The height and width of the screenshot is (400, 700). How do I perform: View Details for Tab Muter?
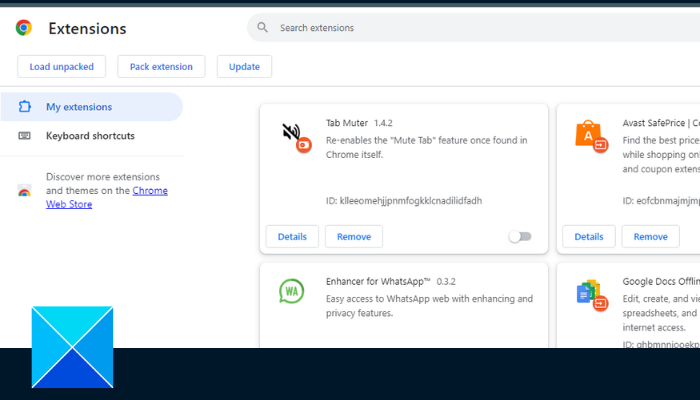click(x=292, y=237)
